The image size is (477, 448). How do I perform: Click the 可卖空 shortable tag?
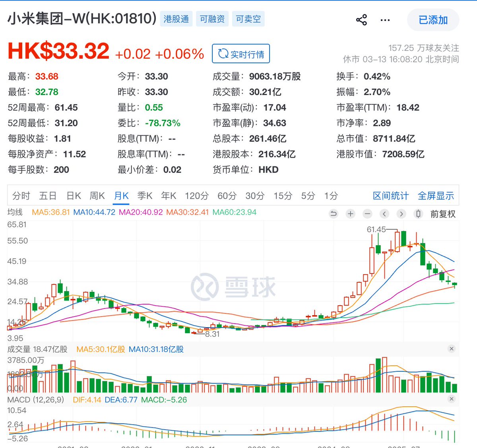click(x=248, y=19)
